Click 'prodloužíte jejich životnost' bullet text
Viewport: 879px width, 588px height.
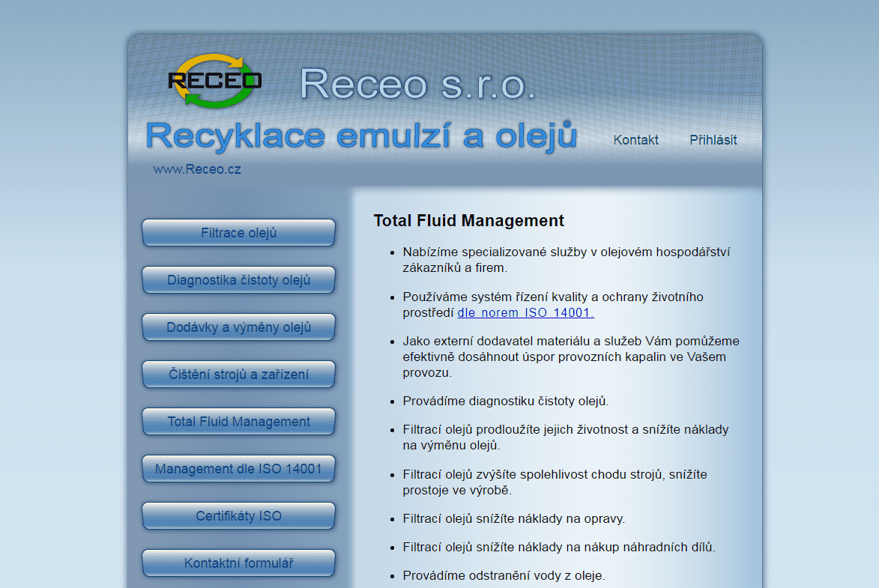pyautogui.click(x=566, y=437)
